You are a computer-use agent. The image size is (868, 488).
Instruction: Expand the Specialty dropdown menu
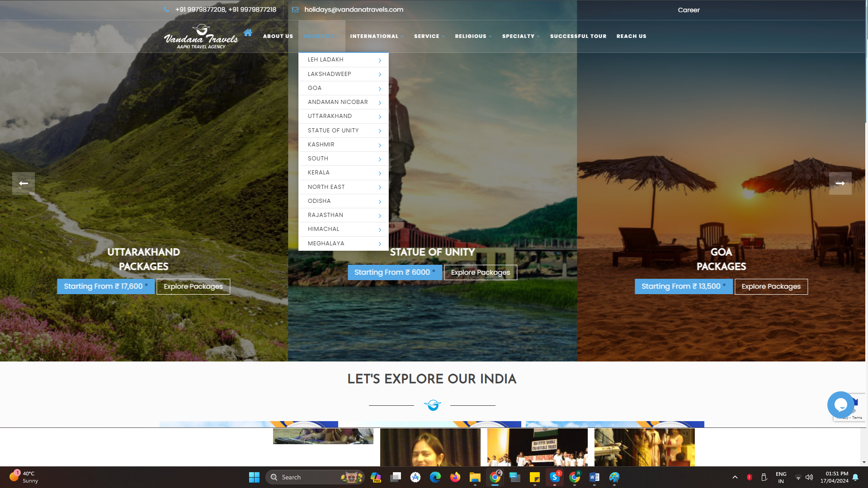(521, 36)
